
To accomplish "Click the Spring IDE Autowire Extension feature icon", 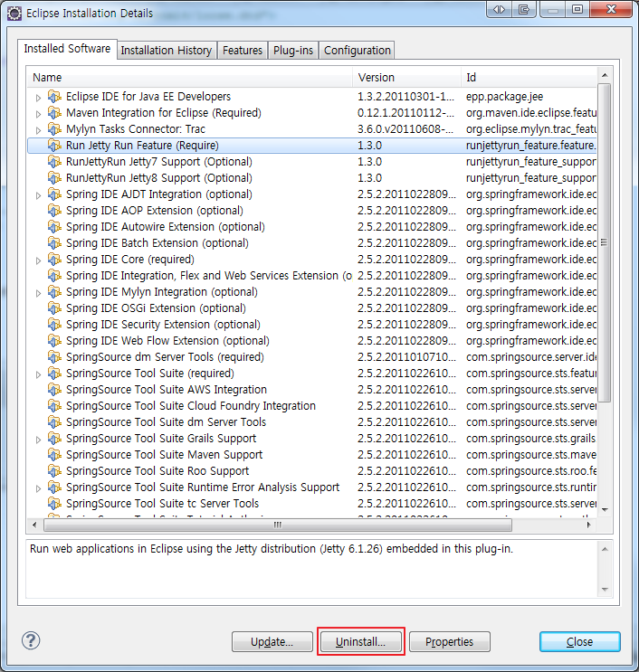I will click(x=54, y=227).
